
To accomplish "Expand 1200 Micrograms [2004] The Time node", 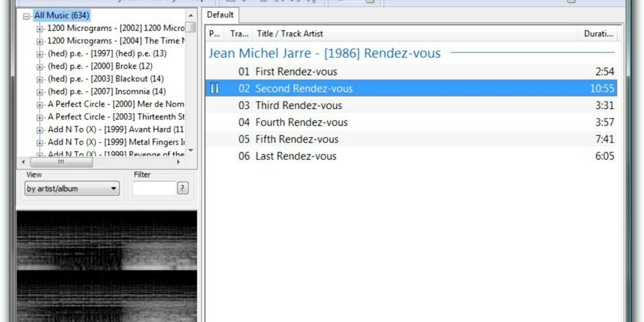I will [40, 41].
